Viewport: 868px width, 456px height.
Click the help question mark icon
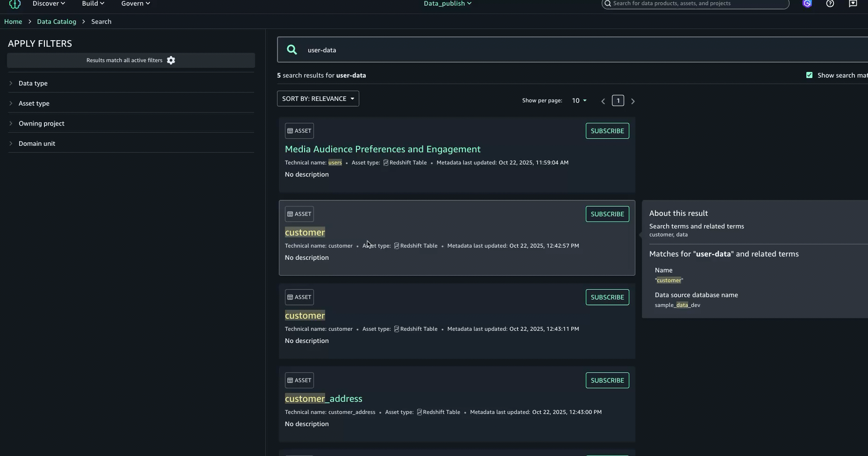(830, 4)
